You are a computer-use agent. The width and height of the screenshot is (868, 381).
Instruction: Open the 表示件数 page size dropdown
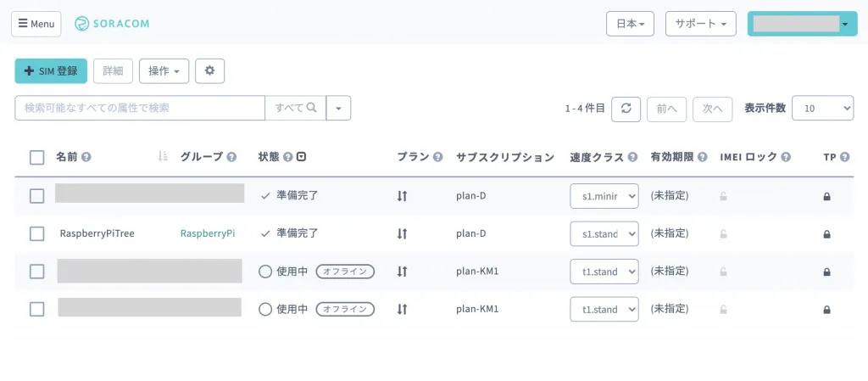pos(822,109)
